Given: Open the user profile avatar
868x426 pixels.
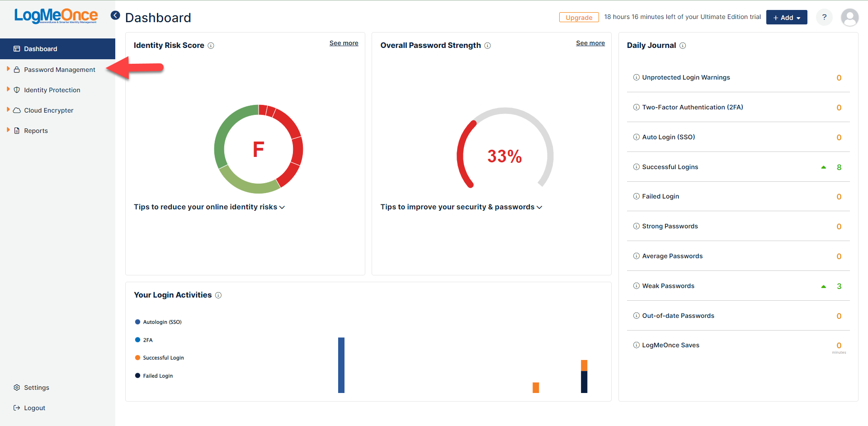Looking at the screenshot, I should tap(849, 17).
